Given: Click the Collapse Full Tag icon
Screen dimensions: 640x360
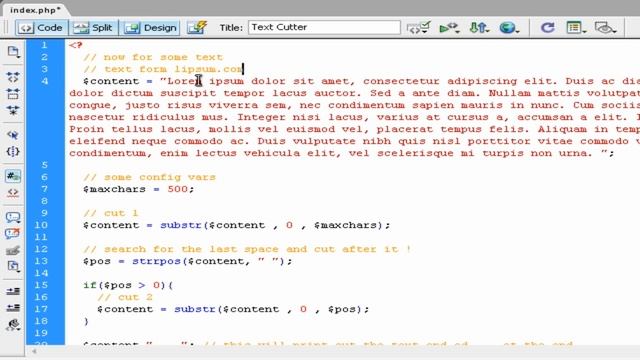Looking at the screenshot, I should click(13, 77).
